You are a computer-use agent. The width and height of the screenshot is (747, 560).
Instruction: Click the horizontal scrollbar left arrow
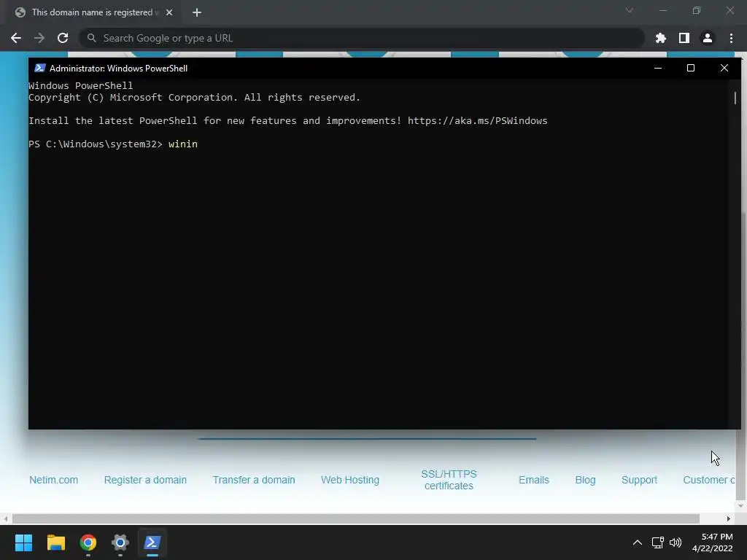pos(5,518)
